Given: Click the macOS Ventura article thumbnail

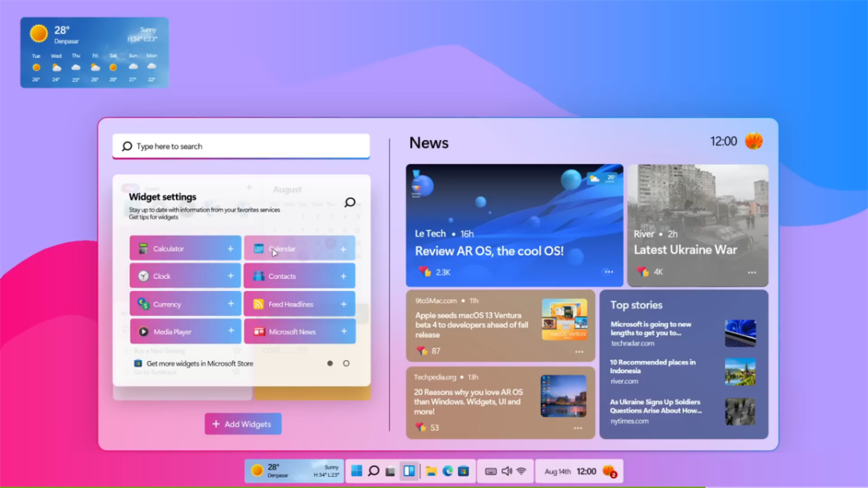Looking at the screenshot, I should [564, 320].
